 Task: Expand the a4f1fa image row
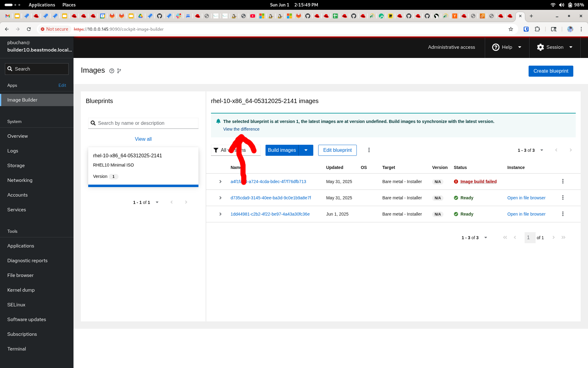220,182
